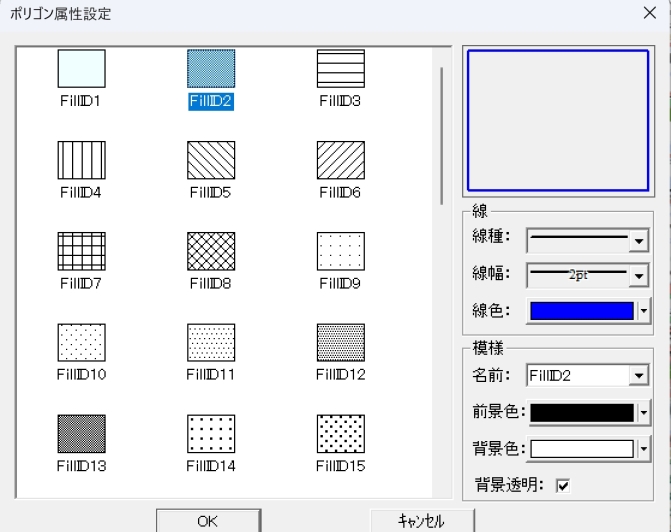Pick the FillID12 dense dot pattern
Screen dimensions: 671x532
[341, 342]
